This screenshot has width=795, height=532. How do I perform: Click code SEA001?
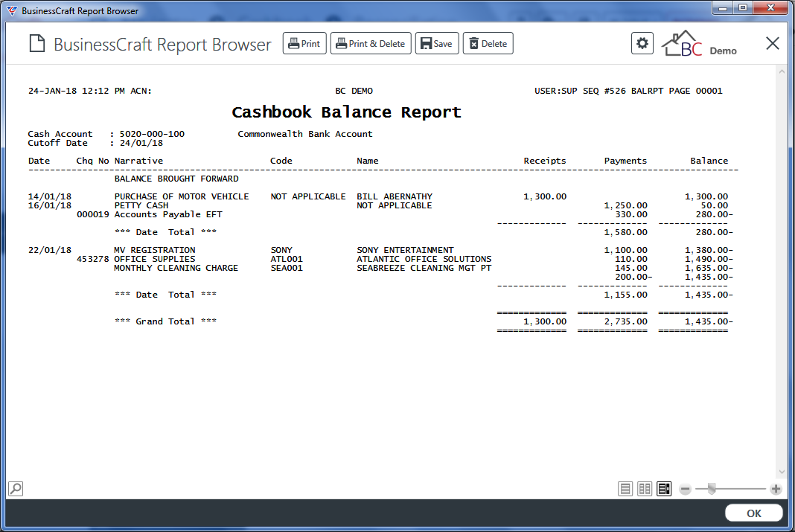[287, 268]
